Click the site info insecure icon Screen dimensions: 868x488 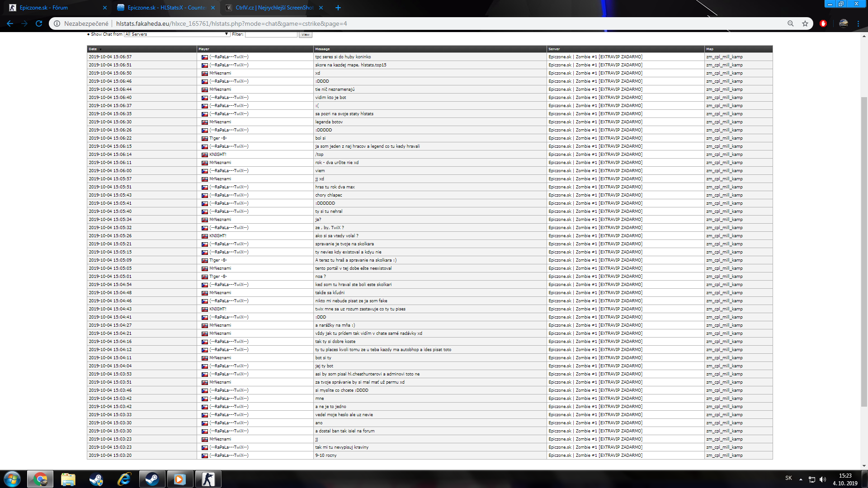[57, 23]
